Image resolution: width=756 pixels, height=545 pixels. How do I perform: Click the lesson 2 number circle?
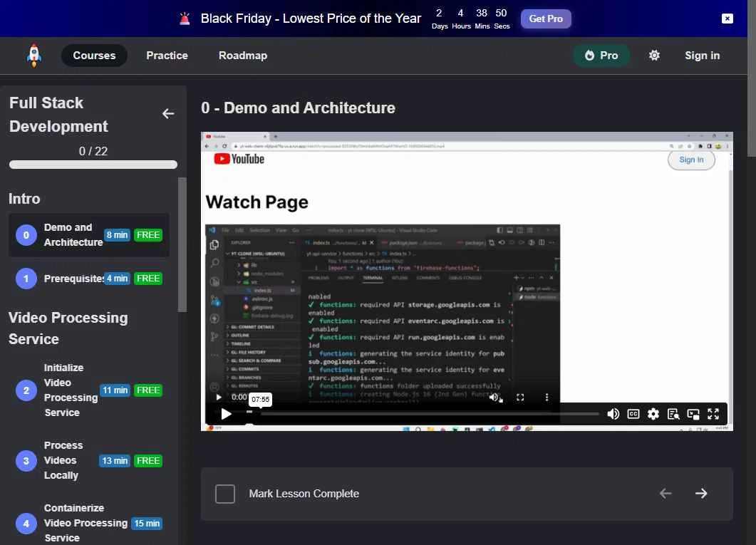[x=26, y=390]
